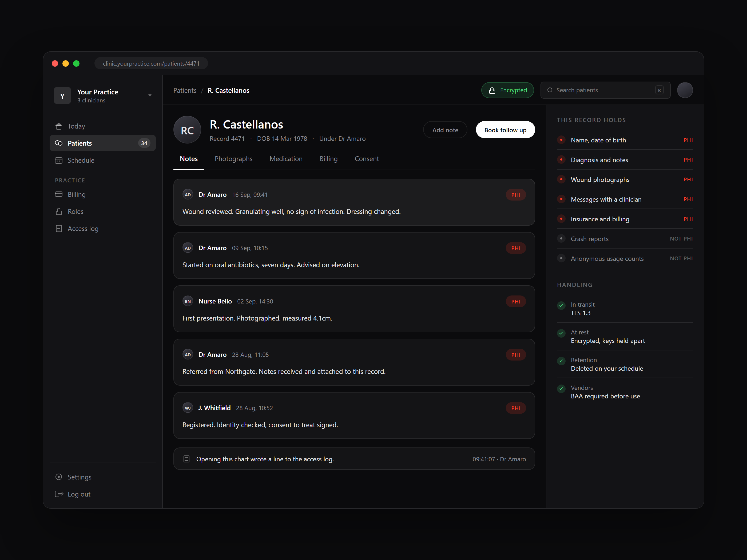This screenshot has height=560, width=747.
Task: Click the In transit green check icon
Action: point(561,306)
